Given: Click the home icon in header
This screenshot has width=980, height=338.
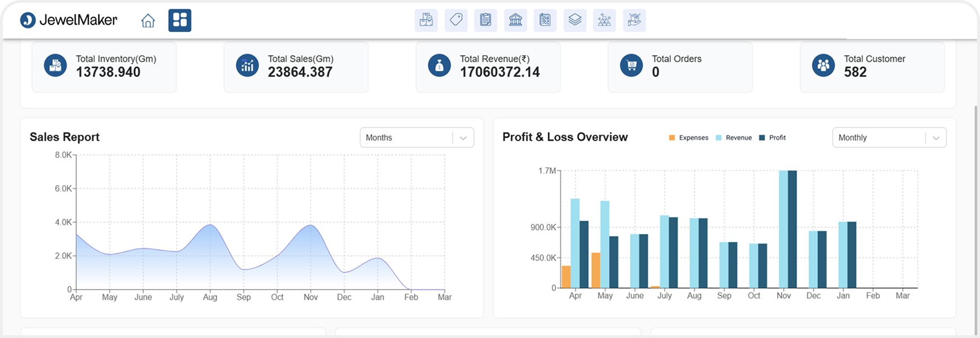Looking at the screenshot, I should 148,21.
